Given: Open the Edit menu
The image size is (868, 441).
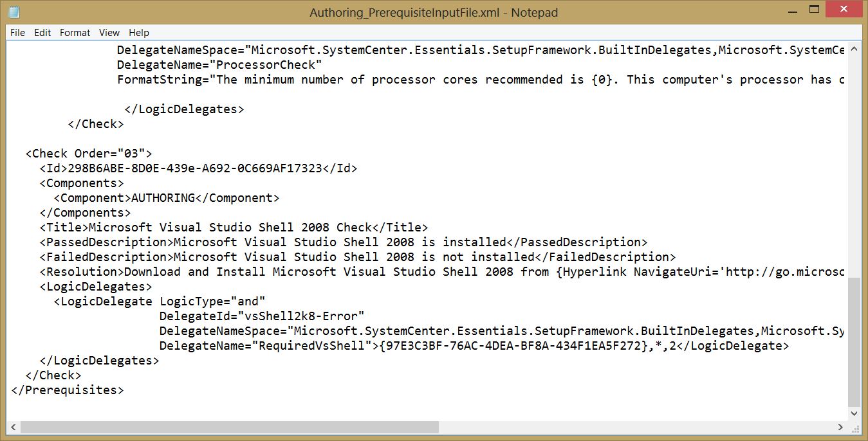Looking at the screenshot, I should [42, 33].
